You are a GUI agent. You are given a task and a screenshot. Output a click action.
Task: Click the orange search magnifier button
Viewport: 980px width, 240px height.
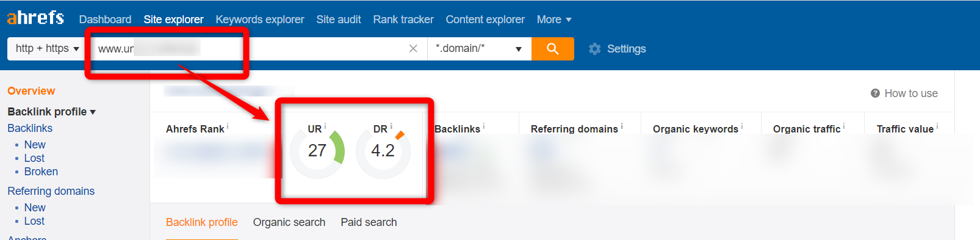(x=552, y=49)
